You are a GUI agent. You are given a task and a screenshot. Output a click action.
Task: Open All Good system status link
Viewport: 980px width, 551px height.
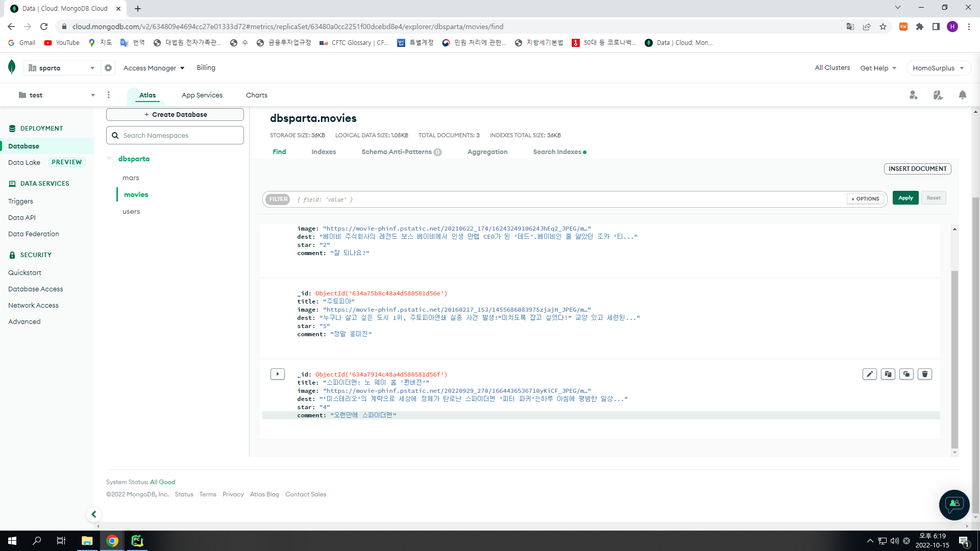(x=162, y=482)
